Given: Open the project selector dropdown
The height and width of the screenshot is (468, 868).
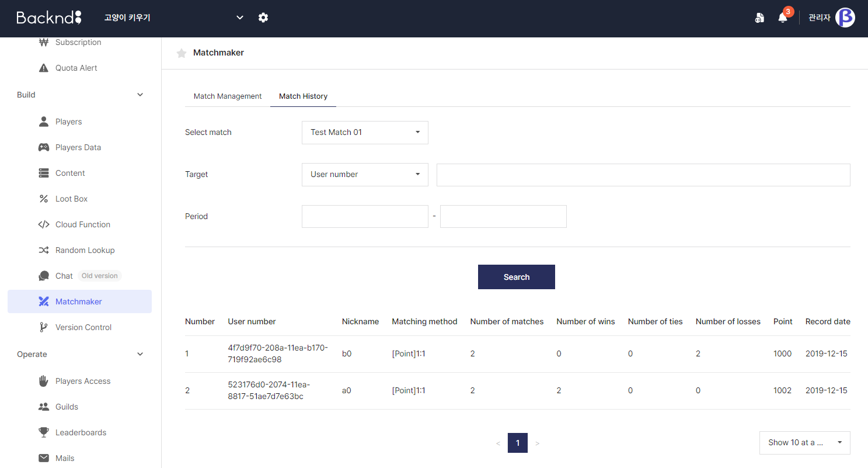Looking at the screenshot, I should pyautogui.click(x=173, y=18).
